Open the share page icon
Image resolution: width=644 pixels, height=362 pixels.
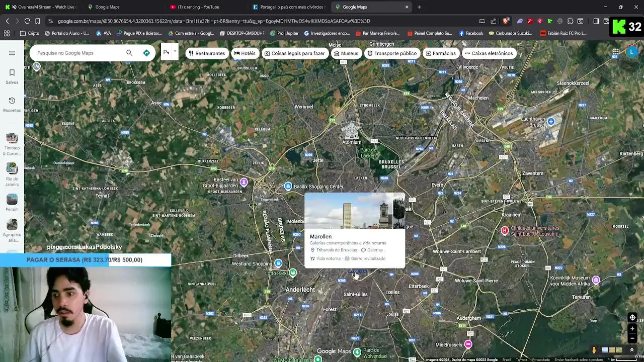[494, 21]
